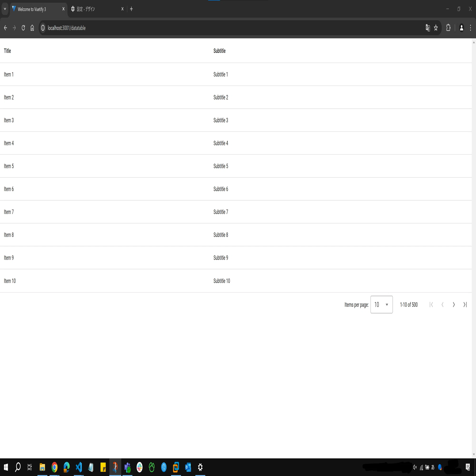This screenshot has width=476, height=476.
Task: Open browser home page icon
Action: pyautogui.click(x=32, y=28)
